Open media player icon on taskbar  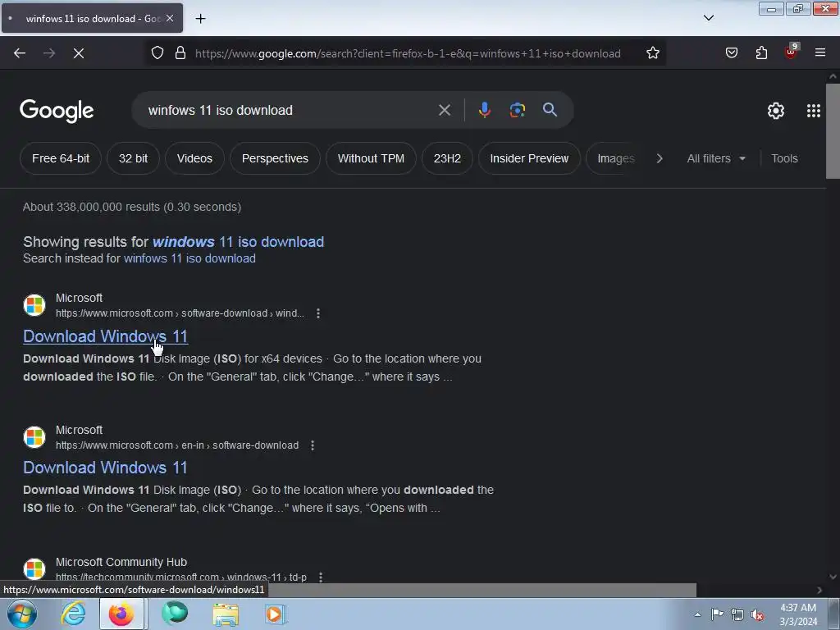[x=276, y=614]
